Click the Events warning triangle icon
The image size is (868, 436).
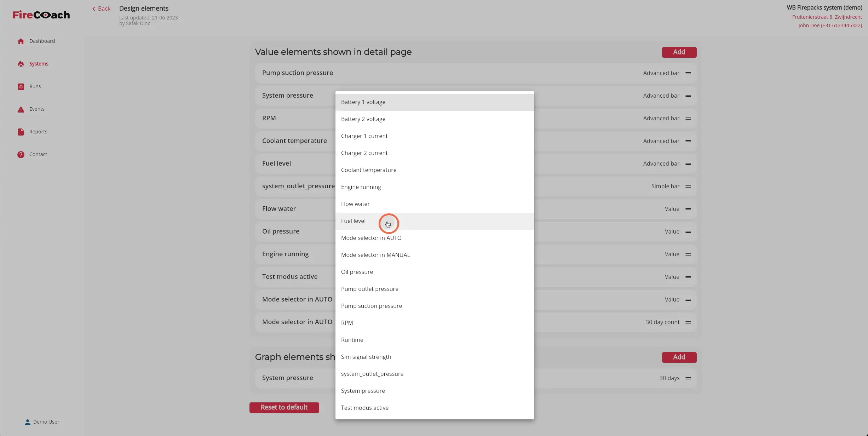pos(21,109)
